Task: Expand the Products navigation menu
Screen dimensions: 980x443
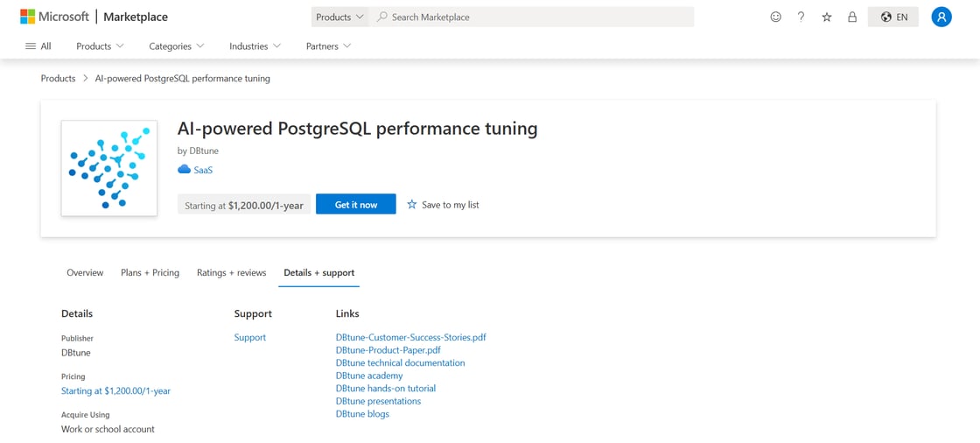Action: 100,46
